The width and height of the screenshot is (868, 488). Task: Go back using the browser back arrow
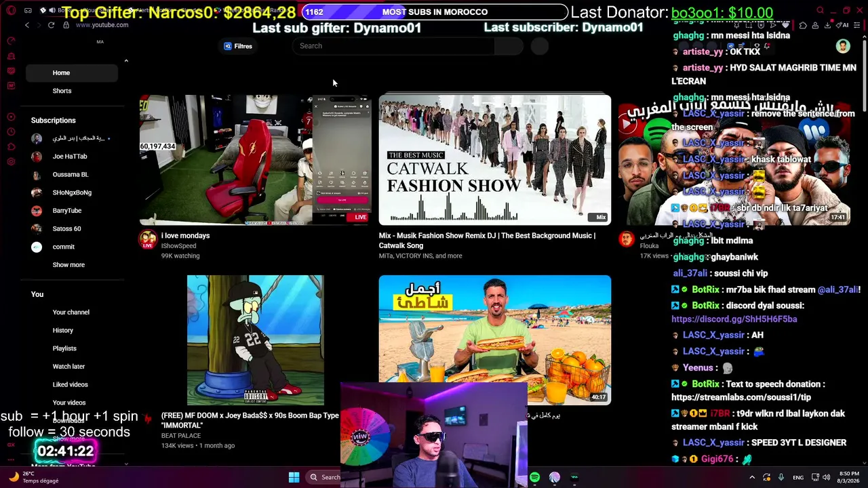(27, 25)
